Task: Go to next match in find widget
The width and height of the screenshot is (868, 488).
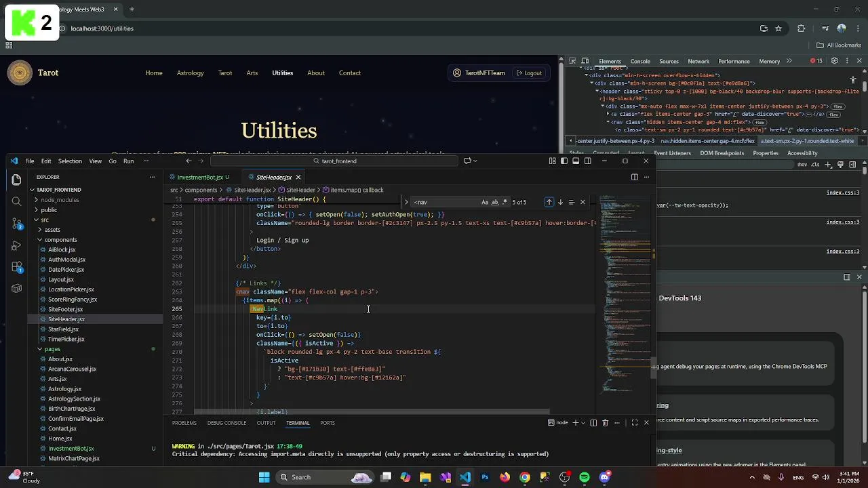Action: point(560,202)
